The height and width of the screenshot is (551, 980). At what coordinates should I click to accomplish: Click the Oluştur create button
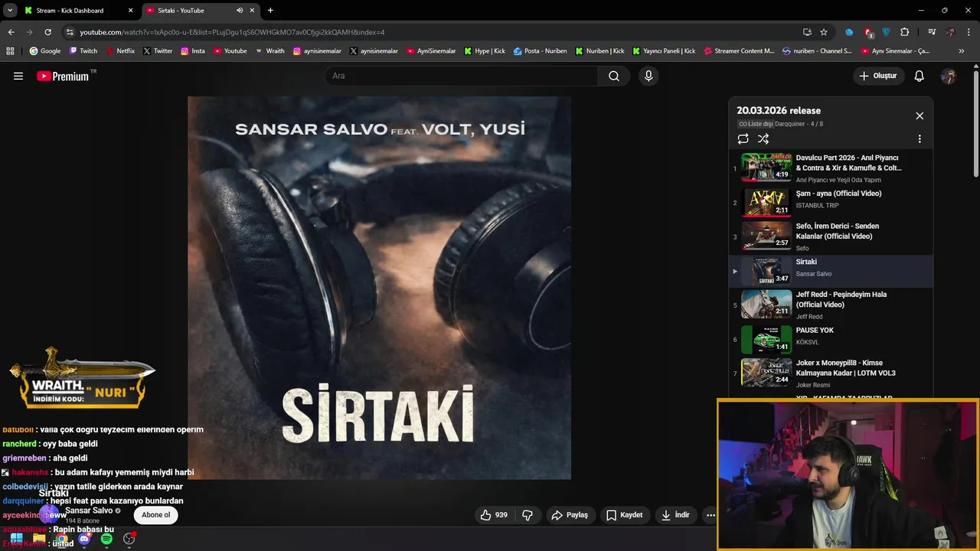[877, 76]
